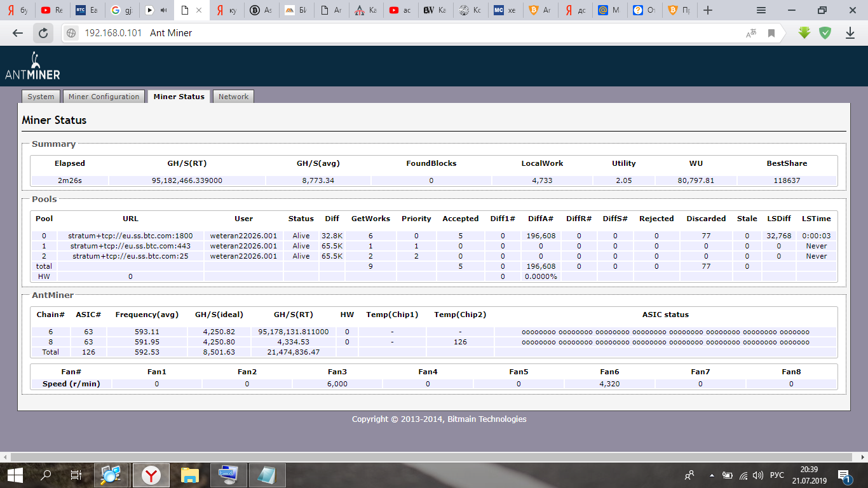Open the Miner Configuration tab
This screenshot has height=488, width=868.
[x=104, y=97]
